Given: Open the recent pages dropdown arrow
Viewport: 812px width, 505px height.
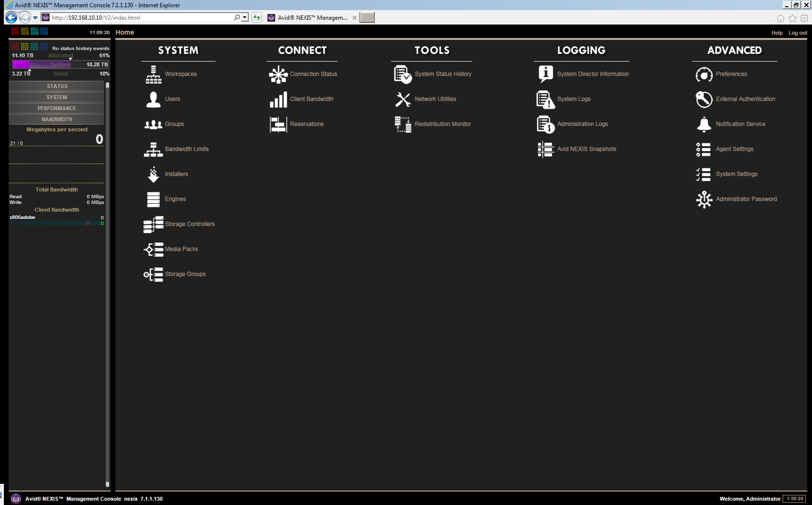Looking at the screenshot, I should pyautogui.click(x=35, y=18).
